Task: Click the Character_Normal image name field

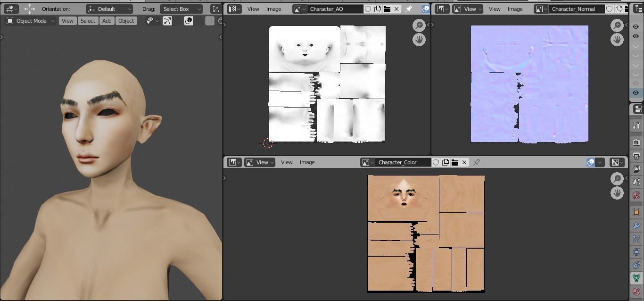Action: [577, 9]
